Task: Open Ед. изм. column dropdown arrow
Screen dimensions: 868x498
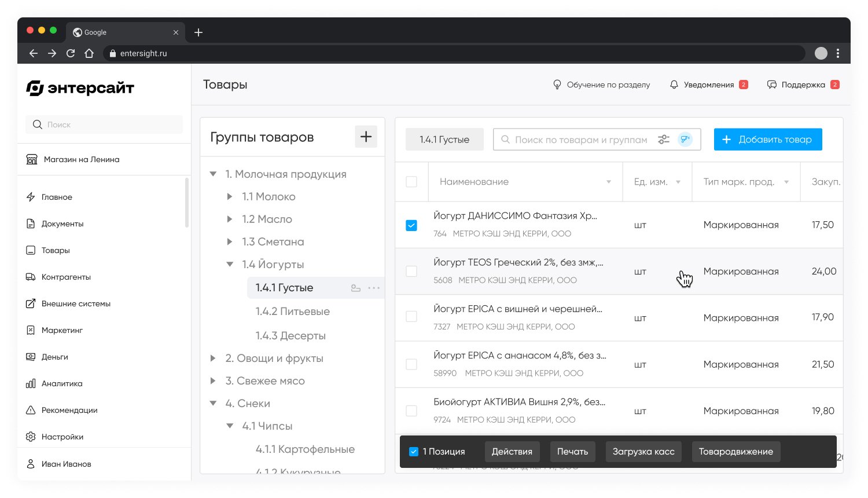Action: point(678,182)
